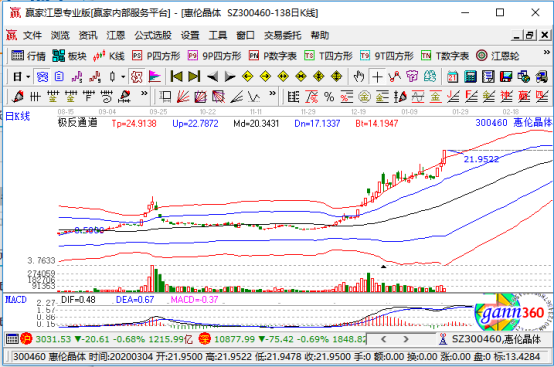Click the gold coin 金 circle icon
554x367 pixels.
(x=364, y=96)
